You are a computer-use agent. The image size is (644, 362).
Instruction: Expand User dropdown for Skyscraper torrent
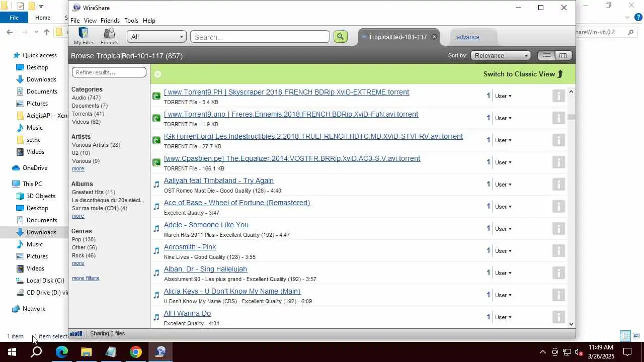click(503, 96)
